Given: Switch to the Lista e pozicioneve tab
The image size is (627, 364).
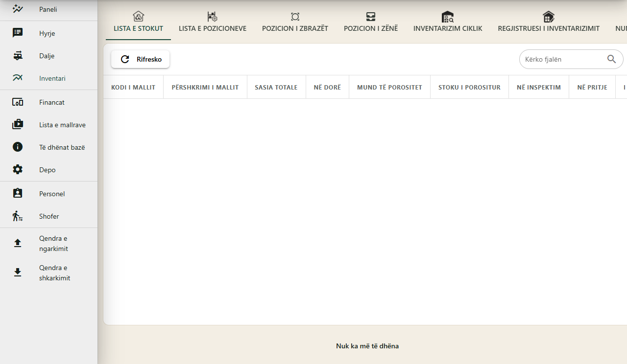Looking at the screenshot, I should [213, 23].
